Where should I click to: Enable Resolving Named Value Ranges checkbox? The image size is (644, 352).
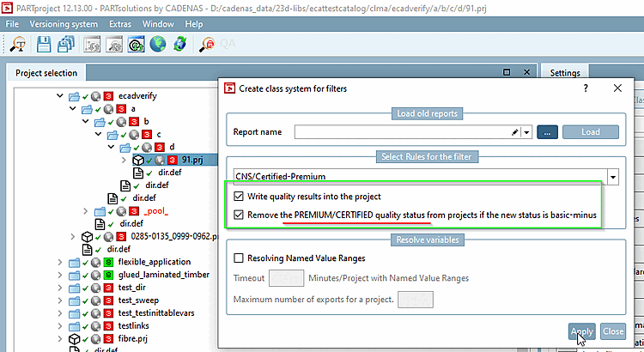tap(238, 258)
